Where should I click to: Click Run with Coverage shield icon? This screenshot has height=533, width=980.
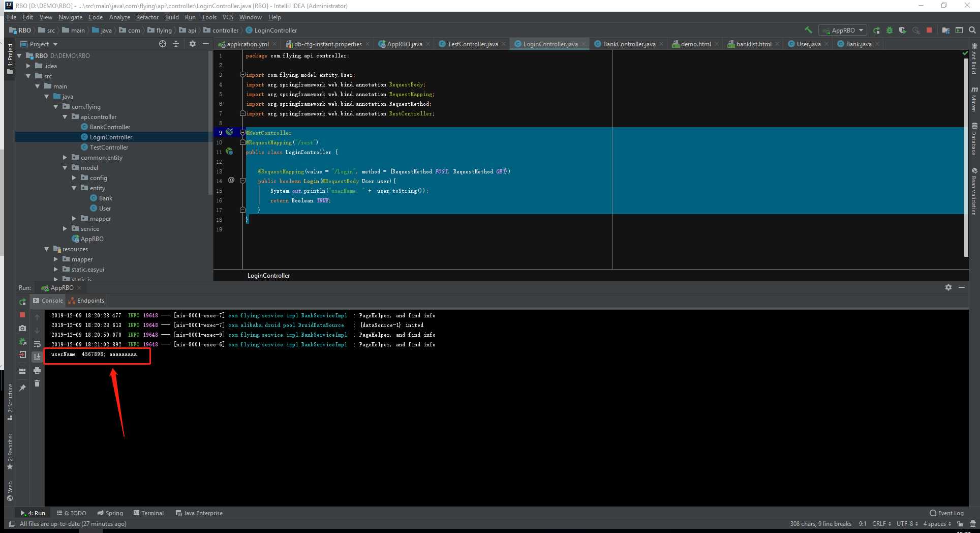(902, 31)
